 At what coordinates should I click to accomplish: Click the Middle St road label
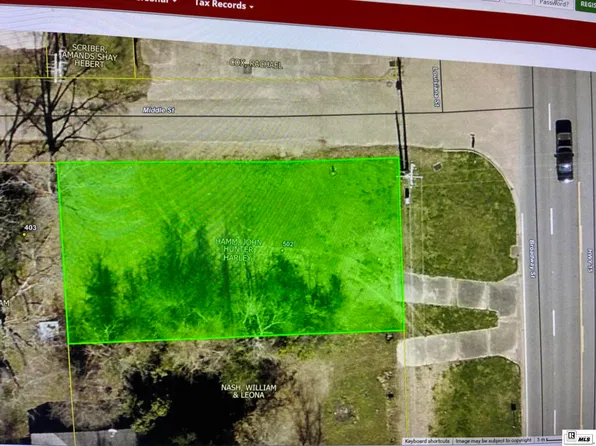tap(159, 110)
